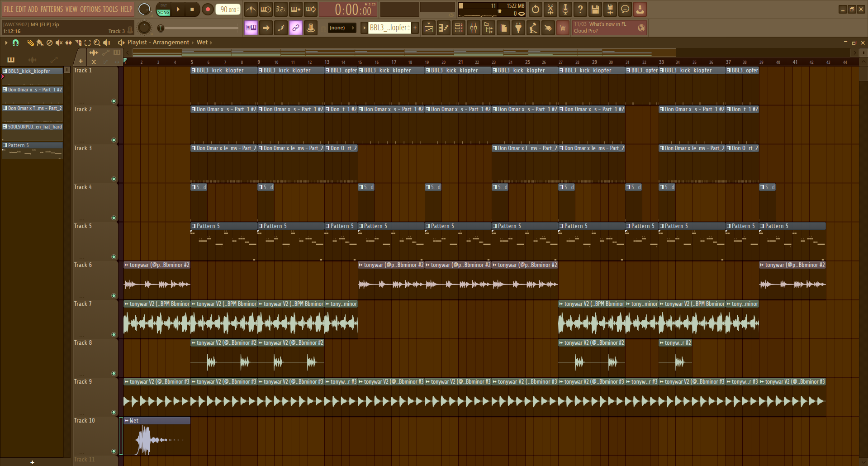868x466 pixels.
Task: Open the FILE menu
Action: tap(9, 9)
